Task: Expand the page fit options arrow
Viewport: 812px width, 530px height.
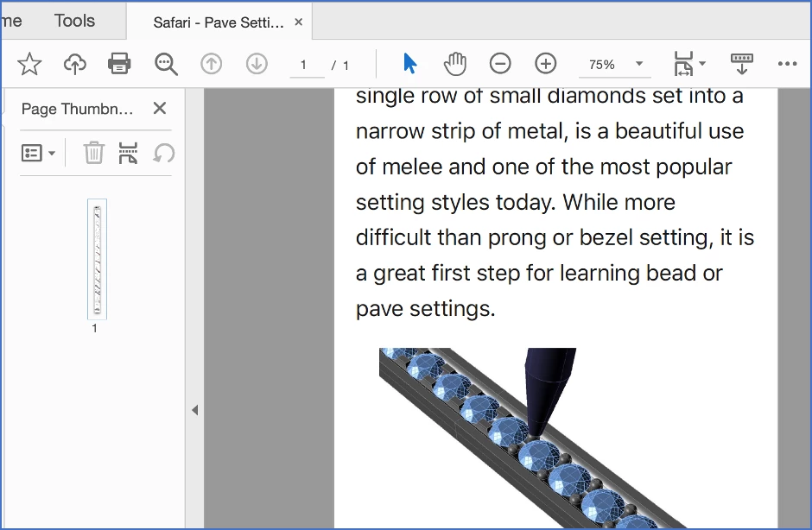Action: pyautogui.click(x=702, y=64)
